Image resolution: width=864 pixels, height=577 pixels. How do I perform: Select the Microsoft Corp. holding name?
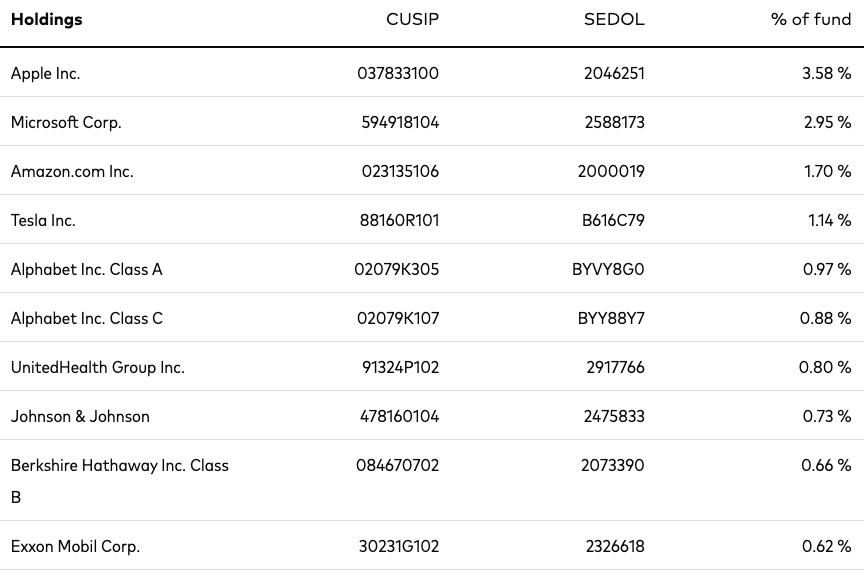tap(66, 122)
